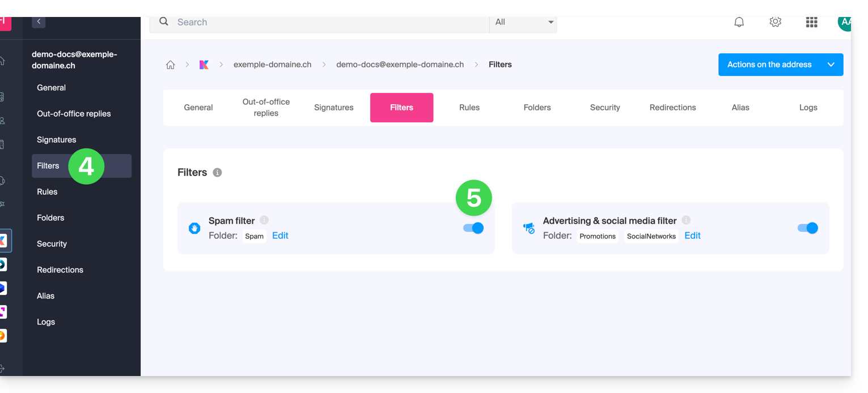Expand Actions on the address menu

[x=831, y=65]
